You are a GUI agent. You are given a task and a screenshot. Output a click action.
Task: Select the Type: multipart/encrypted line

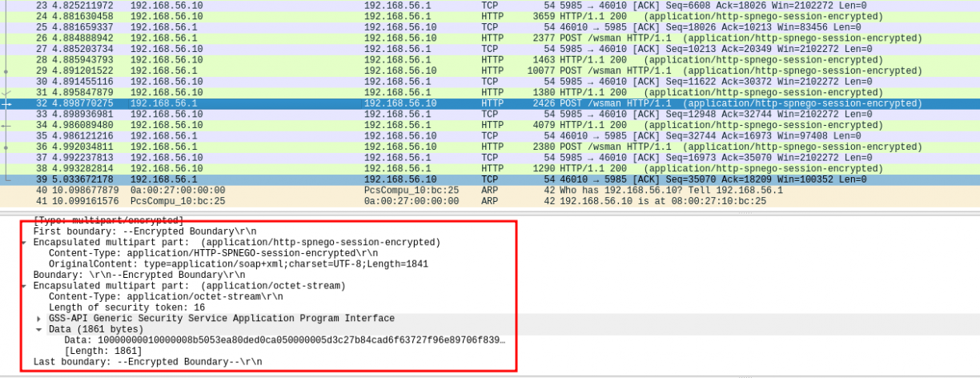[x=108, y=220]
